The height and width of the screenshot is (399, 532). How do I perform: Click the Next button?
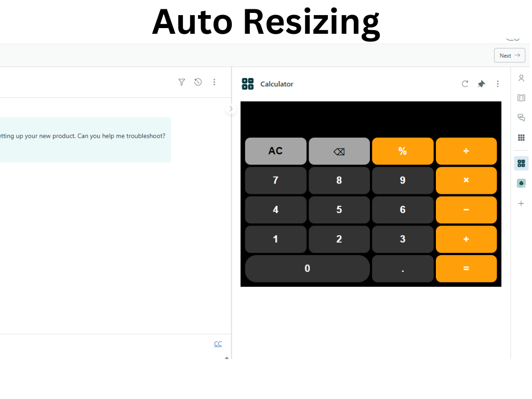tap(509, 55)
